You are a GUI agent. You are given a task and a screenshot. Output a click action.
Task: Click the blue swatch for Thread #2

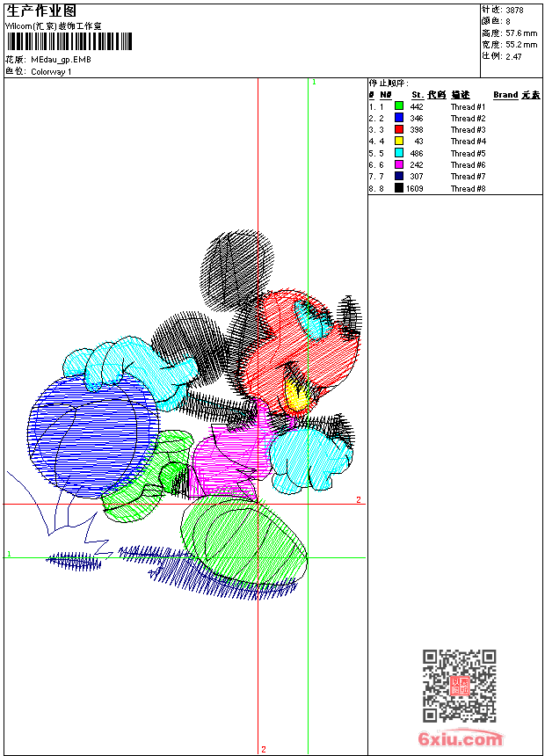click(x=399, y=118)
